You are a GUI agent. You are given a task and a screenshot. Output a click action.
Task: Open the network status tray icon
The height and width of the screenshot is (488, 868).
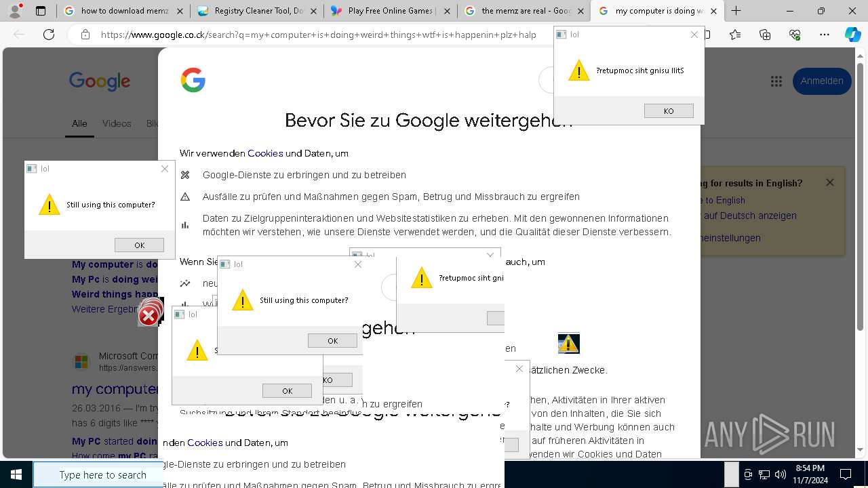pos(764,474)
